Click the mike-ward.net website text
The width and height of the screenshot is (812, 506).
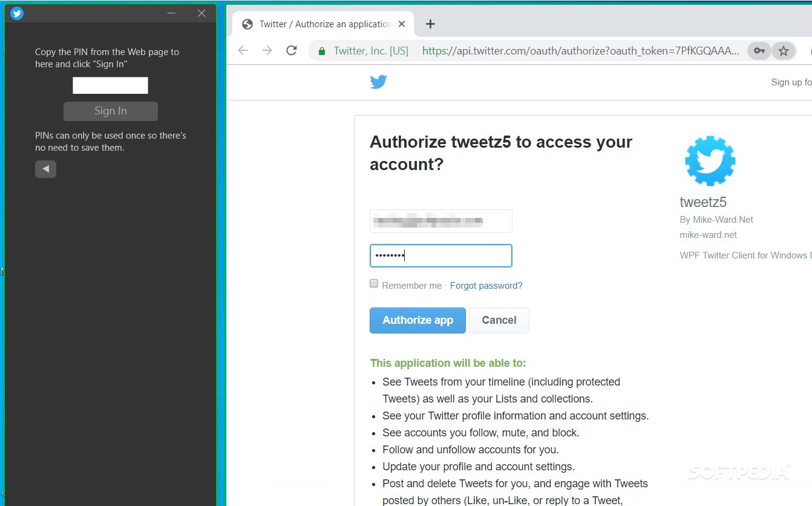(709, 235)
